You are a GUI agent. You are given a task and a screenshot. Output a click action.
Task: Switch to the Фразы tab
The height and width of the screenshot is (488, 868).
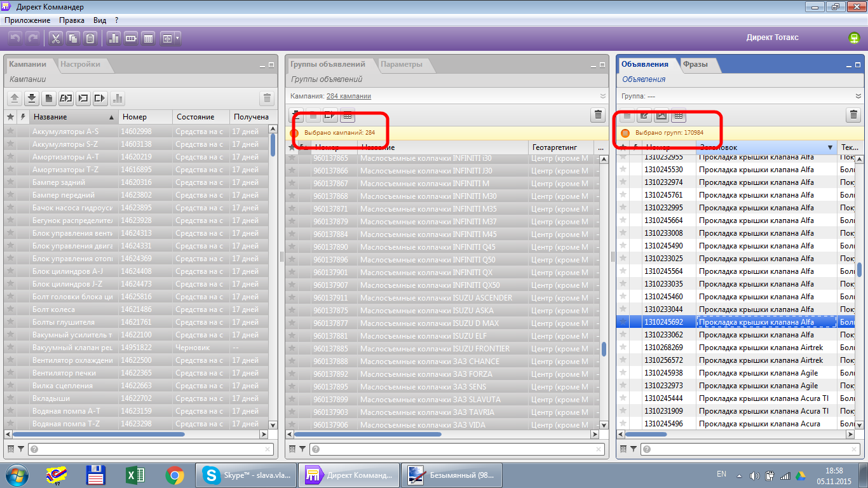point(695,64)
